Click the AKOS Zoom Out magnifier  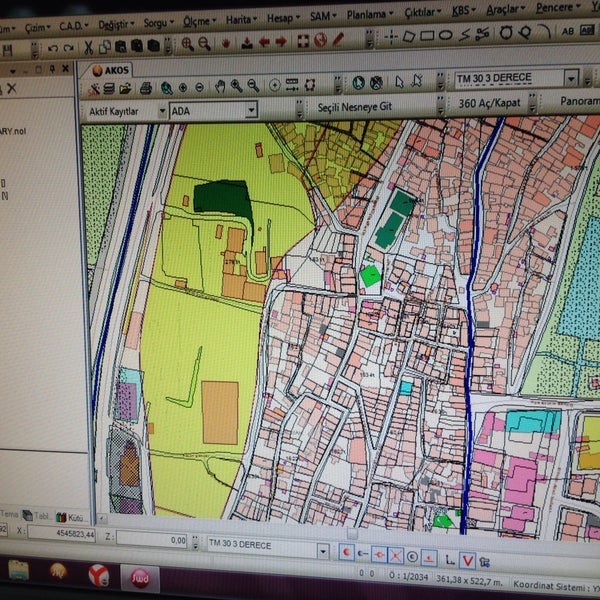coord(253,86)
